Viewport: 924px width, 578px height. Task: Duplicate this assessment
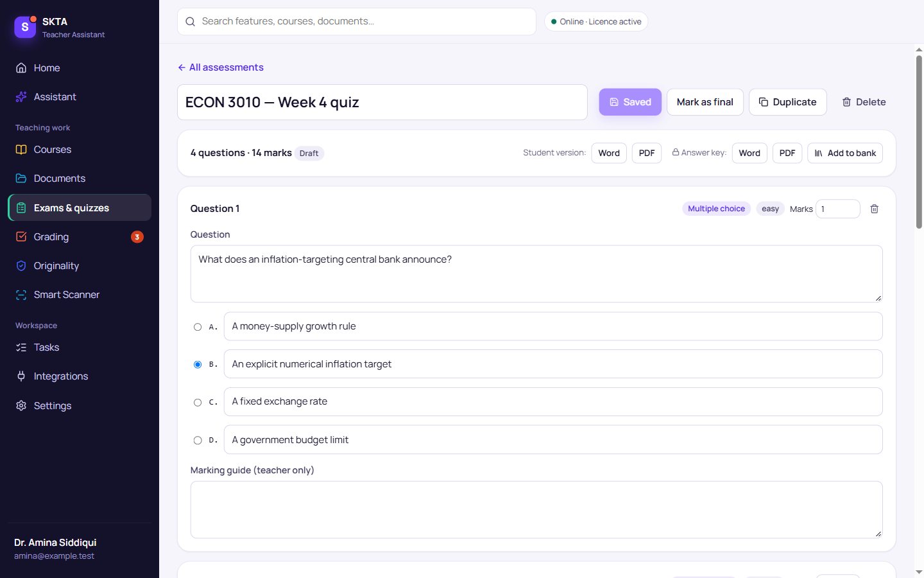coord(787,102)
